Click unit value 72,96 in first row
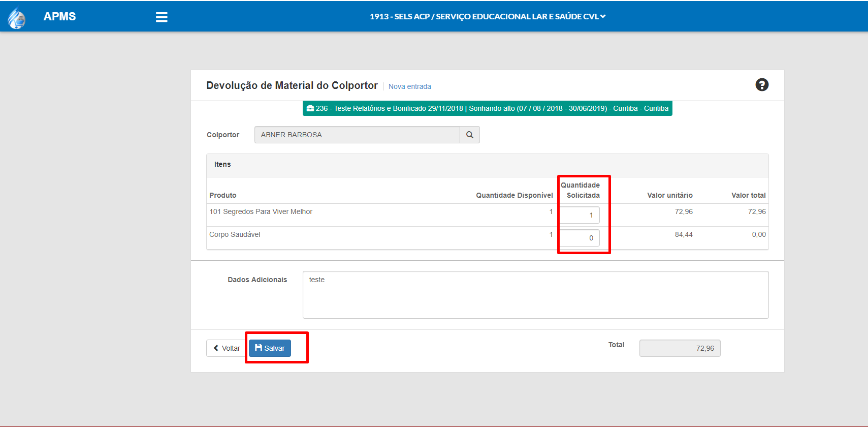This screenshot has height=427, width=868. [x=684, y=211]
